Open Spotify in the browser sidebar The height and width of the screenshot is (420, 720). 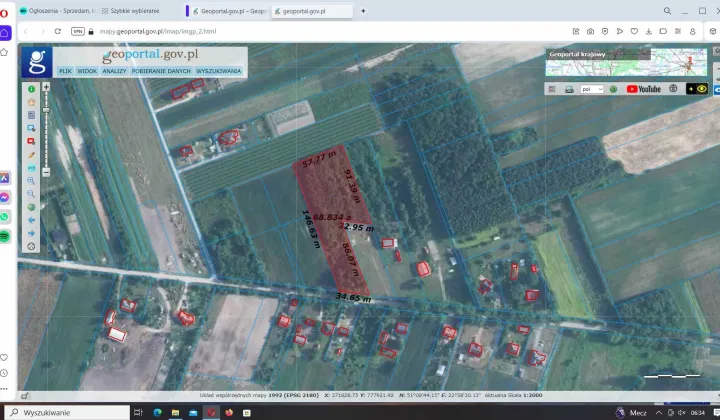(5, 235)
